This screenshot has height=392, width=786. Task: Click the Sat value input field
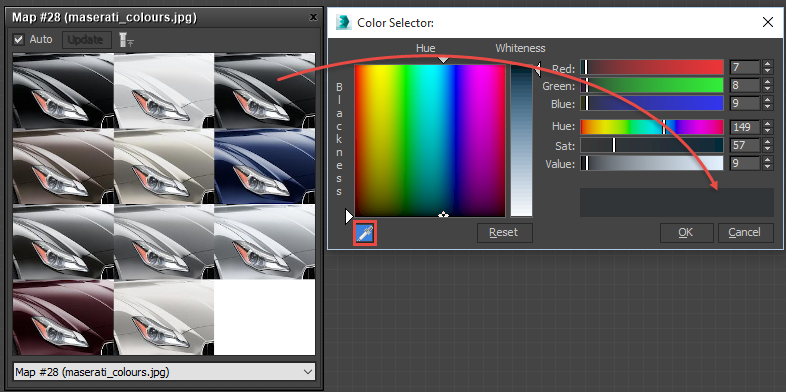[x=745, y=145]
